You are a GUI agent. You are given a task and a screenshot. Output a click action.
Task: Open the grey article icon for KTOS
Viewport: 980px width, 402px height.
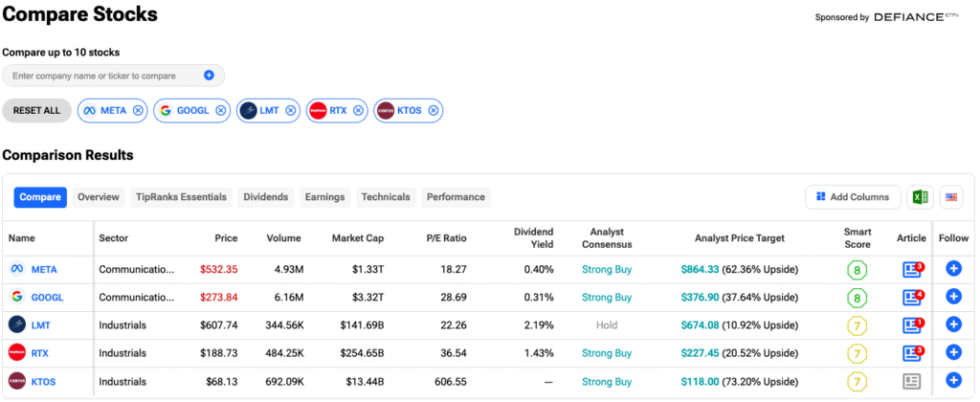pos(911,381)
